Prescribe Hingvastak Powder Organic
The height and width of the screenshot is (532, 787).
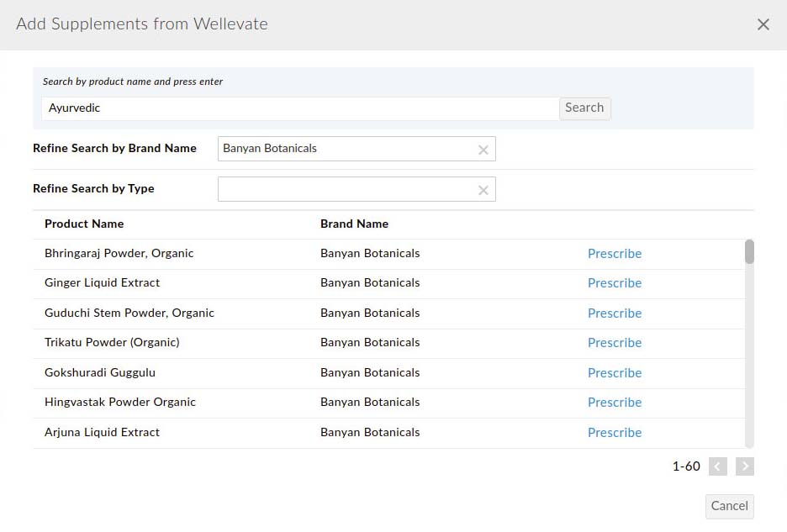615,402
